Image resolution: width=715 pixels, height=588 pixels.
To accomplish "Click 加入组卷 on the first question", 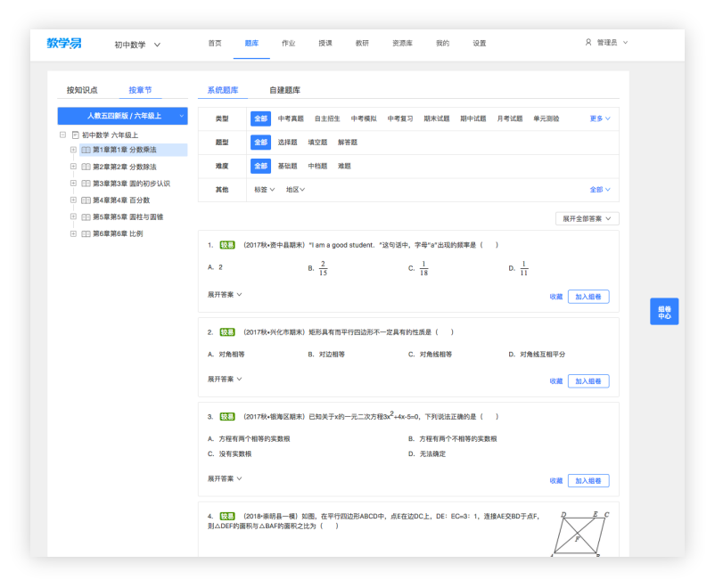I will click(x=589, y=296).
